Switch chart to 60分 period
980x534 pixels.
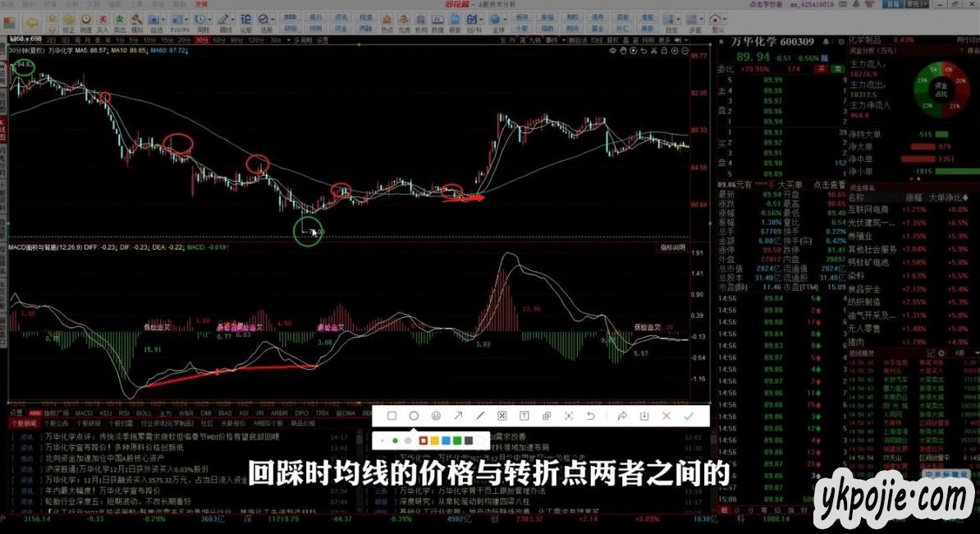click(x=220, y=39)
